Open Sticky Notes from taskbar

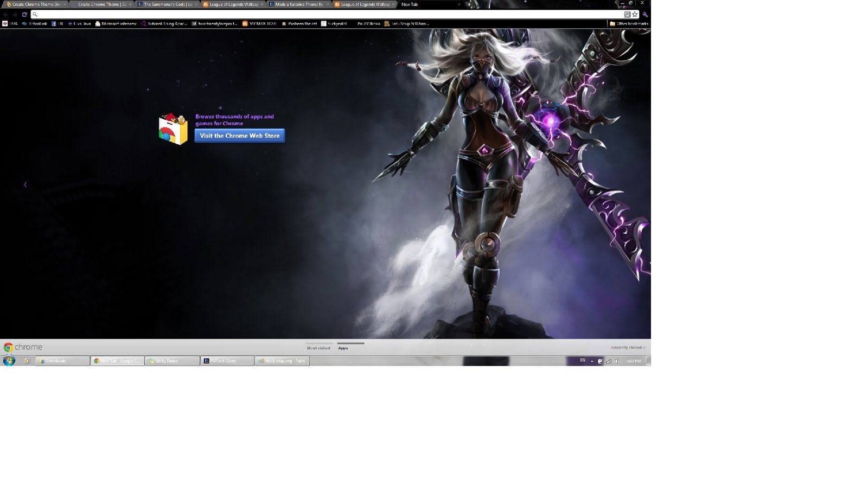pyautogui.click(x=173, y=361)
